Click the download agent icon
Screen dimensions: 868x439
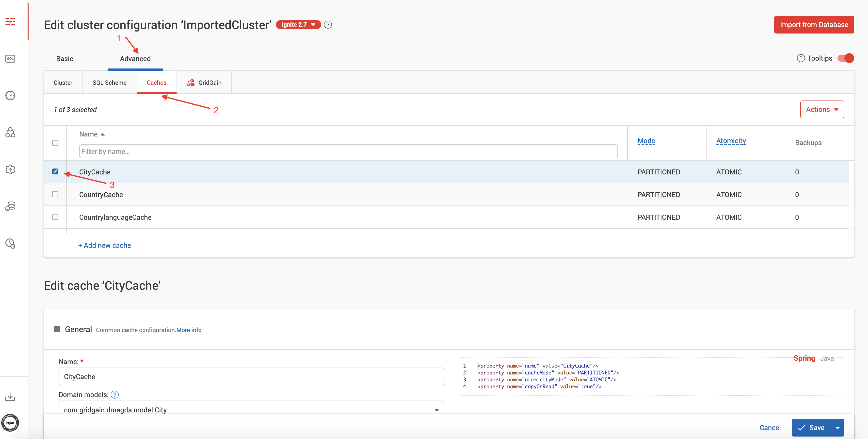(x=10, y=397)
